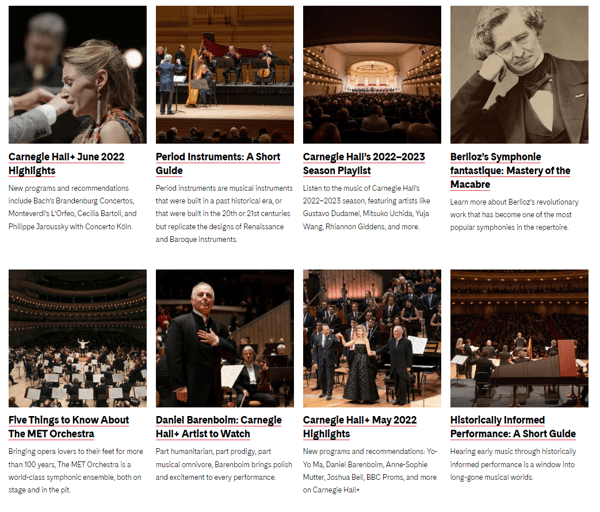Click the Barenboim 'Part humanitarian' description text

223,464
